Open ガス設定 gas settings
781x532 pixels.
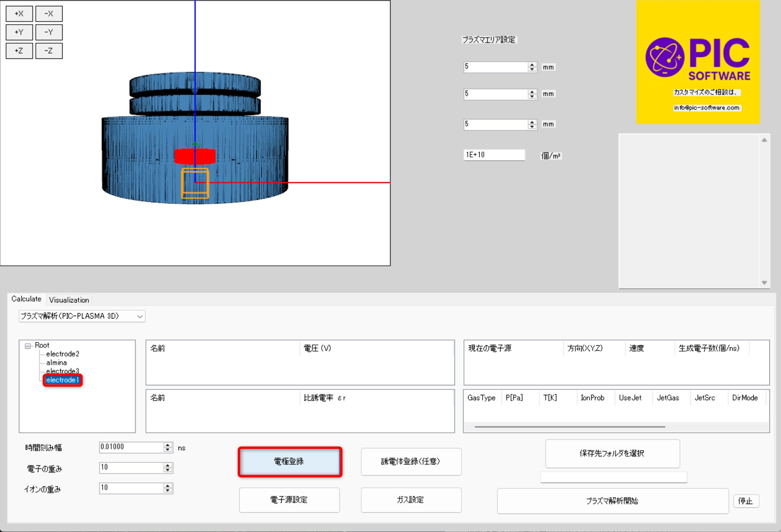(411, 500)
